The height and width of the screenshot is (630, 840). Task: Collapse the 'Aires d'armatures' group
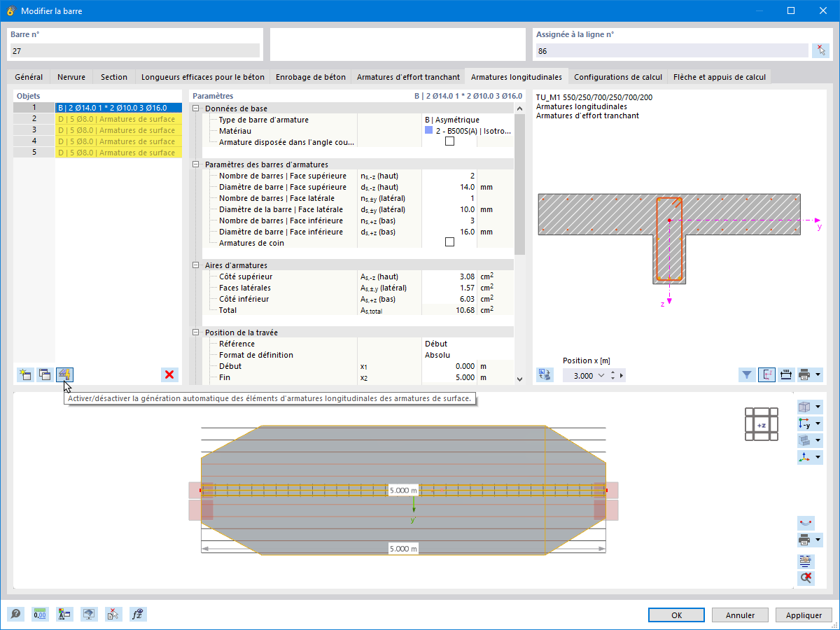tap(196, 265)
